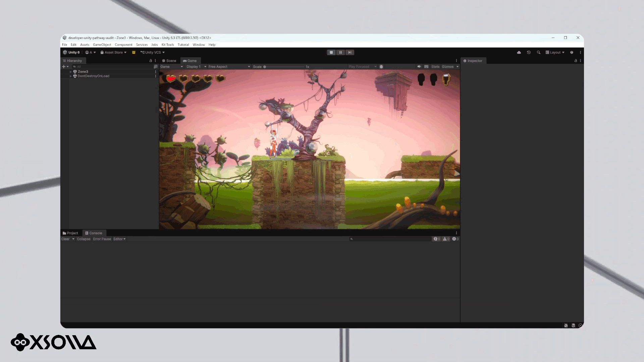Toggle the Stats overlay in Game view
644x362 pixels.
[x=435, y=67]
